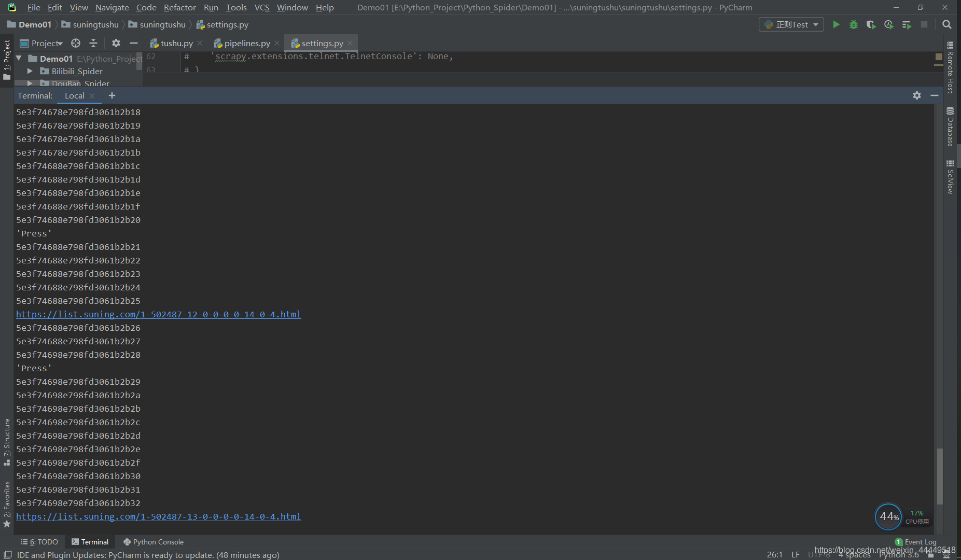The height and width of the screenshot is (560, 961).
Task: Toggle the Project side tool window
Action: (x=7, y=60)
